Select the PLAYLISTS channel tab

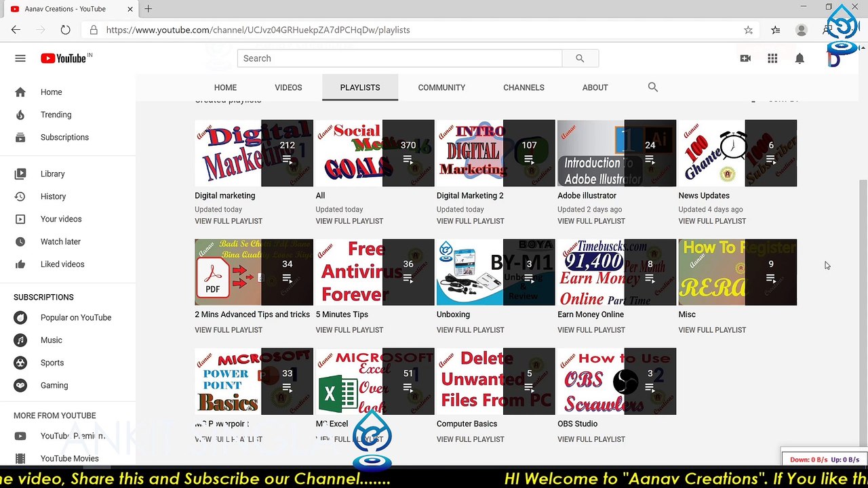360,87
